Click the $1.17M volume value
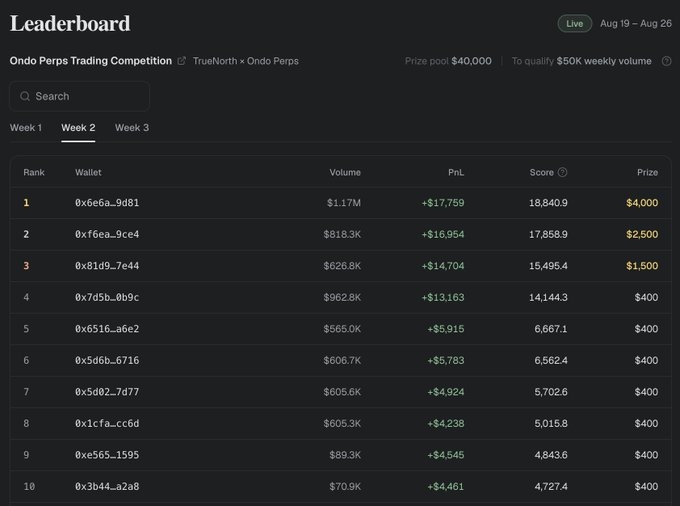The height and width of the screenshot is (506, 680). [x=344, y=202]
